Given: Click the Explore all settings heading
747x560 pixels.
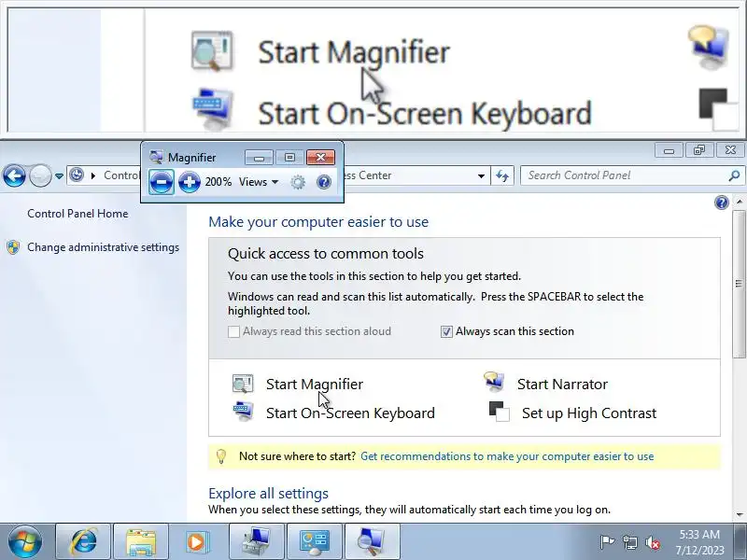Looking at the screenshot, I should click(269, 493).
